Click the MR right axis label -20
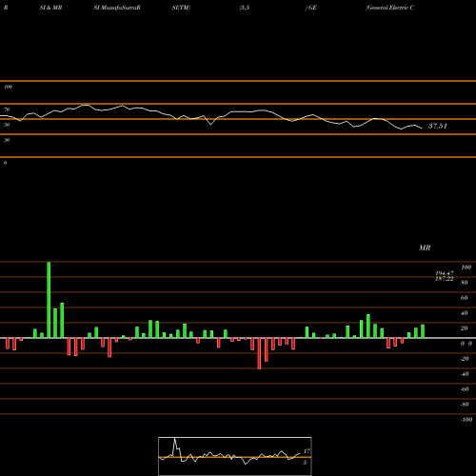Image resolution: width=476 pixels, height=476 pixels. 465,359
